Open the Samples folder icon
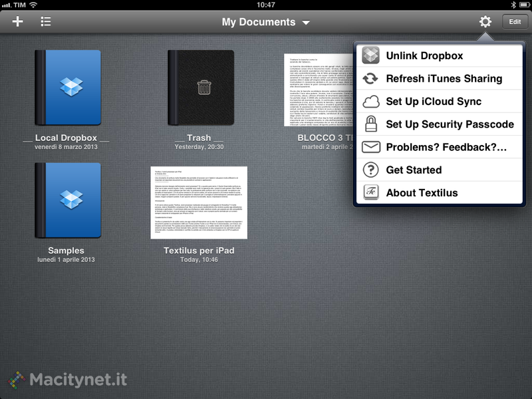The height and width of the screenshot is (399, 532). coord(68,200)
